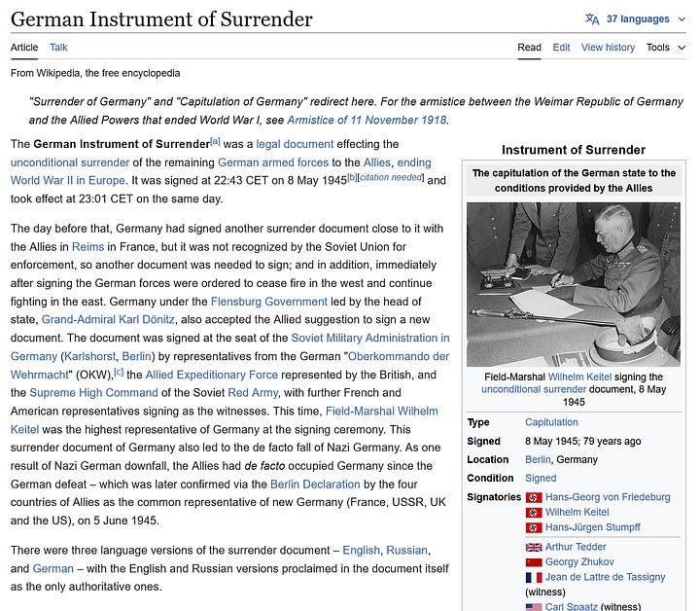Open Hans-Jürgen Stumpff signatory link

(x=592, y=528)
